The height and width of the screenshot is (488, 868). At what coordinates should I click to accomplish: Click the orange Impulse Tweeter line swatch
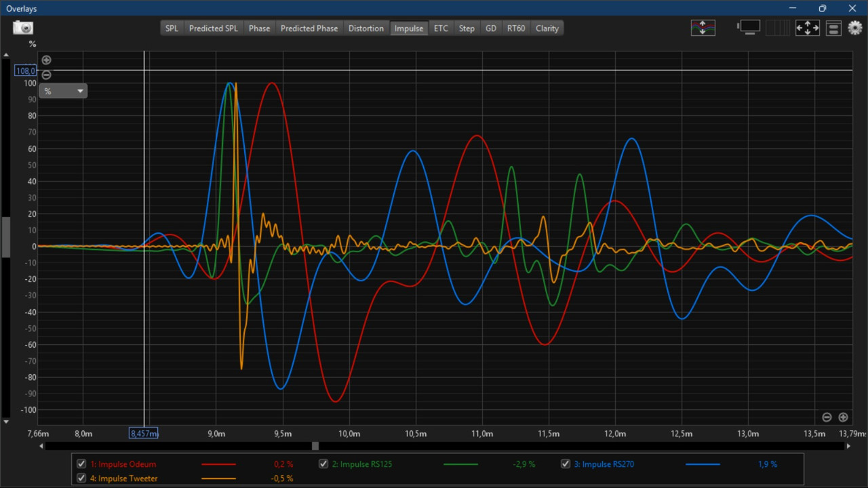click(x=219, y=479)
